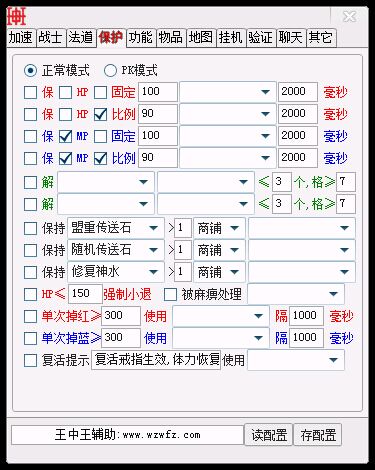Open the 验证 tab
Screen dimensions: 375x470
point(260,37)
